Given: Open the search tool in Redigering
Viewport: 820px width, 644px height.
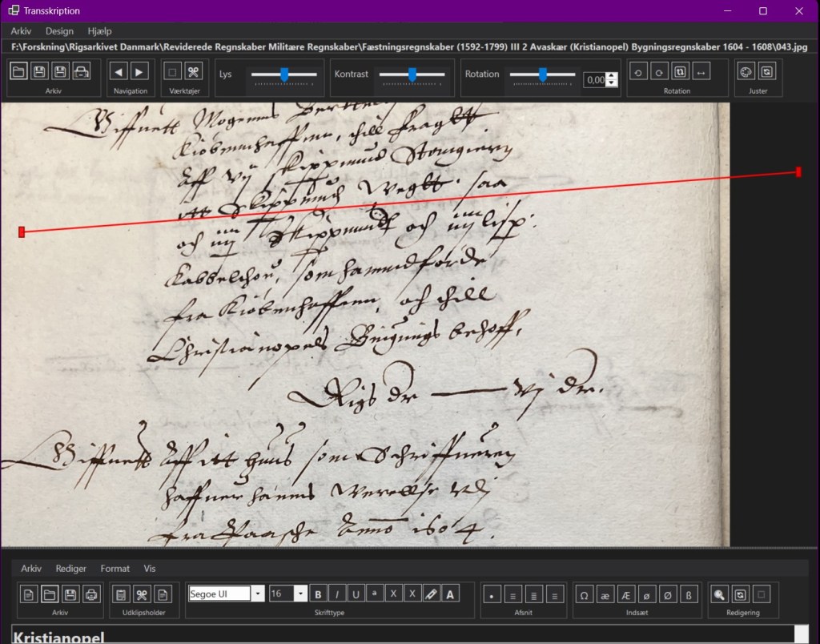Looking at the screenshot, I should coord(720,594).
